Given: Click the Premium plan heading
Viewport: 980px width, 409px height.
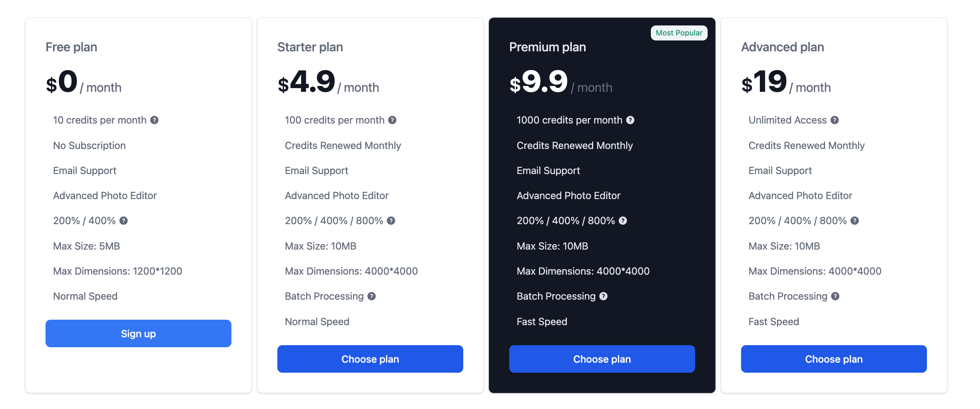Looking at the screenshot, I should (x=547, y=47).
